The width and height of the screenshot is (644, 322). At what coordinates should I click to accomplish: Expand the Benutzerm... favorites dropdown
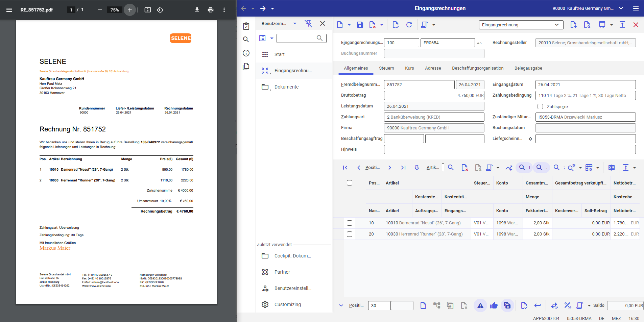295,23
